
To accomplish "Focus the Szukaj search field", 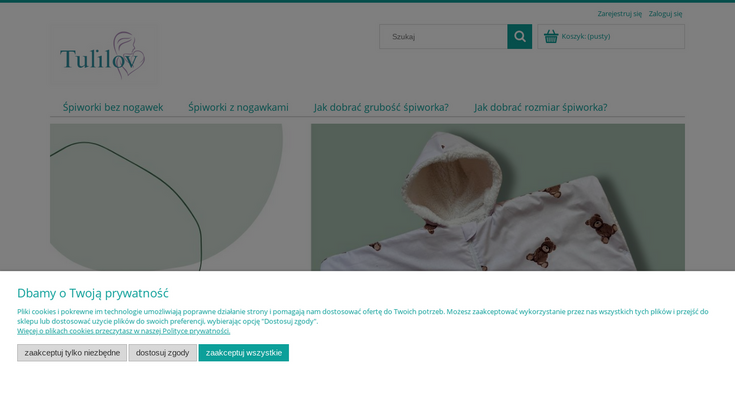I will 443,37.
